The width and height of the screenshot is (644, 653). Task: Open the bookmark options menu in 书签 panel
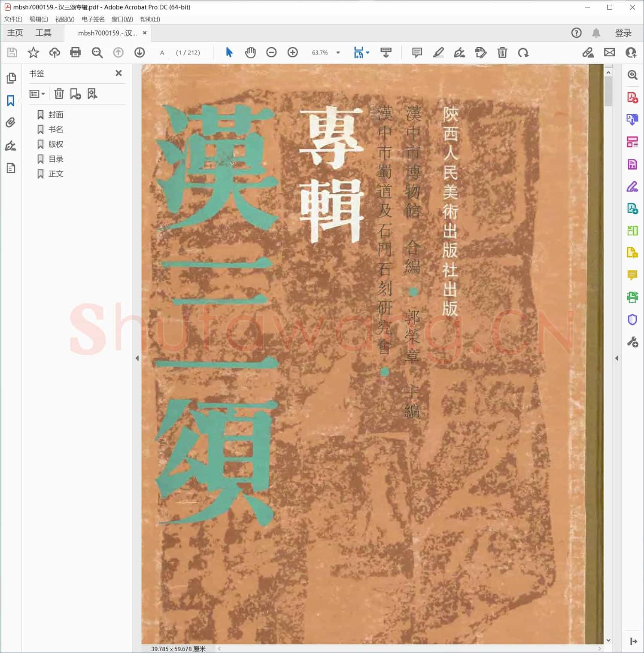37,94
